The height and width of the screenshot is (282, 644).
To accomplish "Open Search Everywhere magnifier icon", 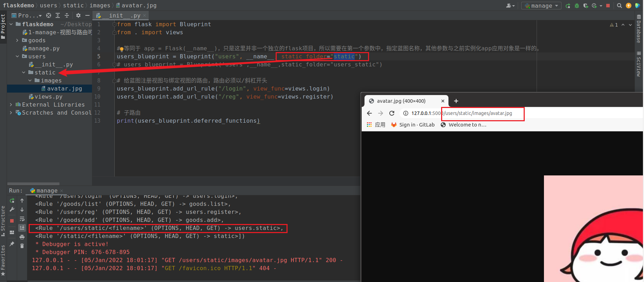I will tap(620, 6).
